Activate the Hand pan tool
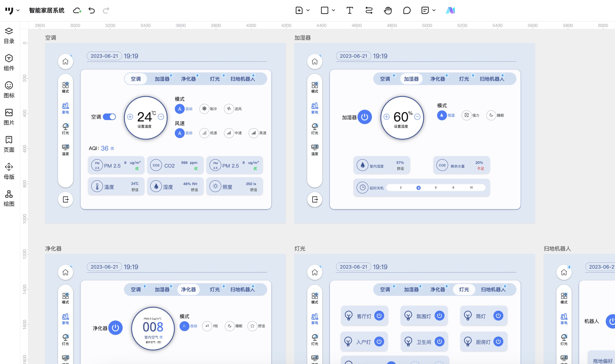615x364 pixels. coord(388,10)
